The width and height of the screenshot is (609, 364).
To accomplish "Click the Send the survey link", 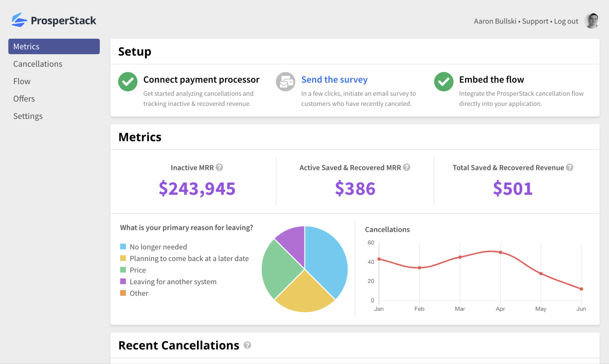I will coord(334,79).
